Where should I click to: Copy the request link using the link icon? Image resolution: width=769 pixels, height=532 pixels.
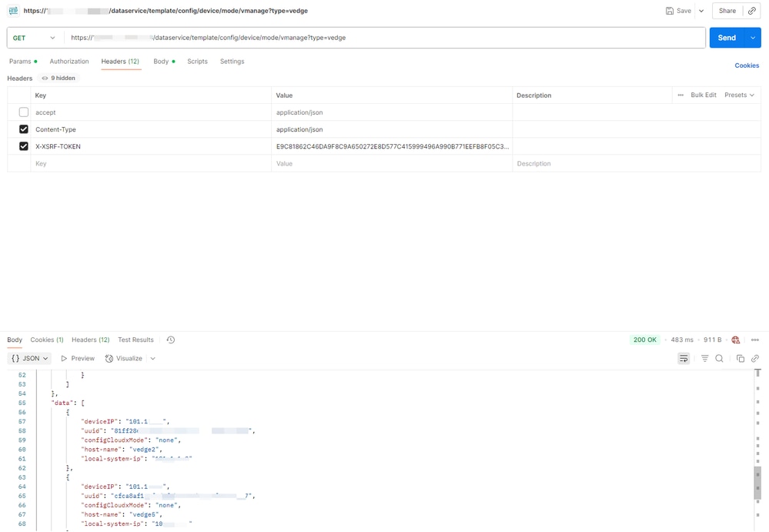[752, 11]
